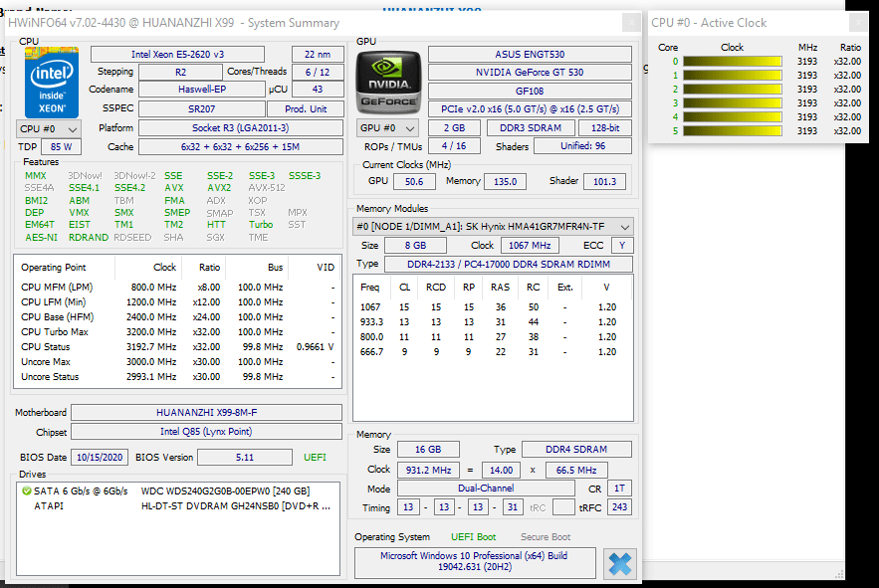Click the Core 0 clock bar
The image size is (879, 588).
732,61
